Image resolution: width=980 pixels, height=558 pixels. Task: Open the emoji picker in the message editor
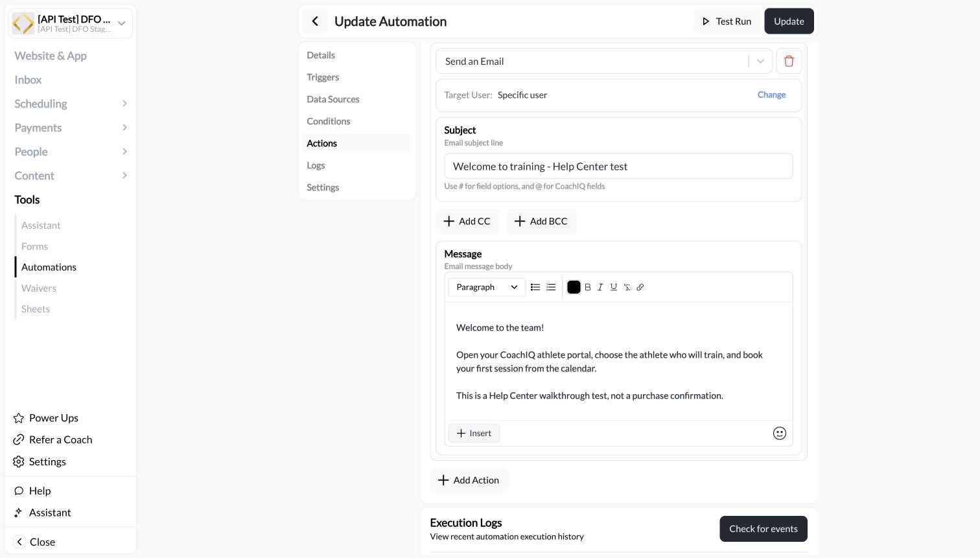pyautogui.click(x=780, y=433)
